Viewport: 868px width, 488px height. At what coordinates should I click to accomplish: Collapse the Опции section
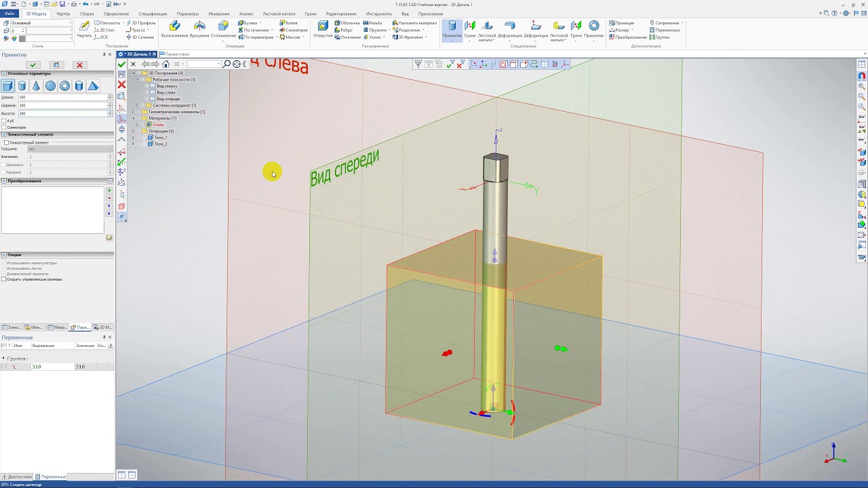3,255
